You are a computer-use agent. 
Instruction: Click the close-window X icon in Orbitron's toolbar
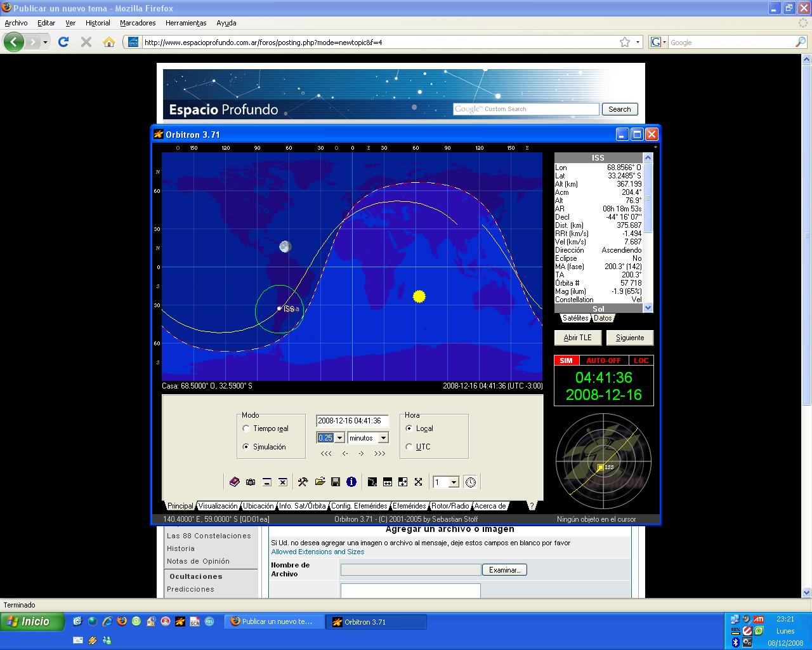tap(283, 482)
